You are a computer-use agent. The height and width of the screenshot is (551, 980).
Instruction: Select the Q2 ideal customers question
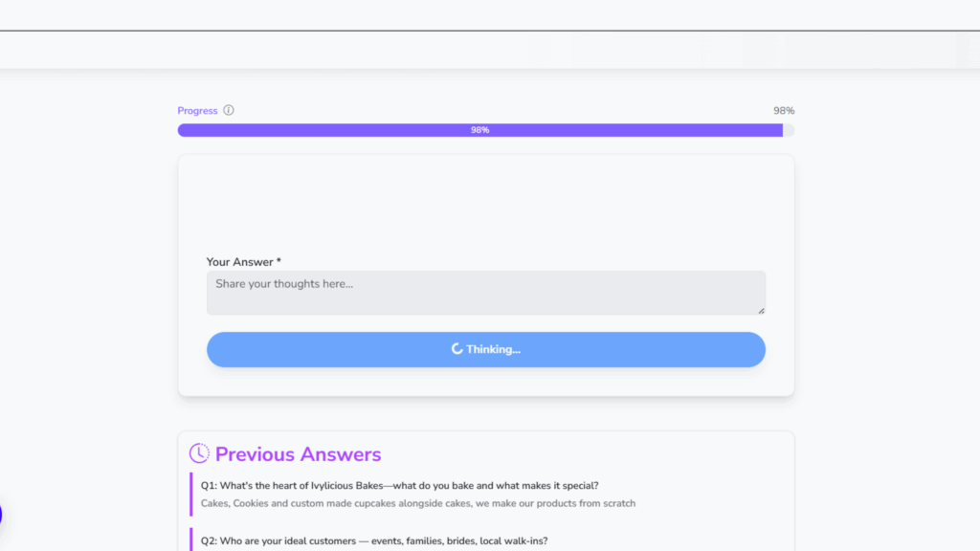(372, 540)
